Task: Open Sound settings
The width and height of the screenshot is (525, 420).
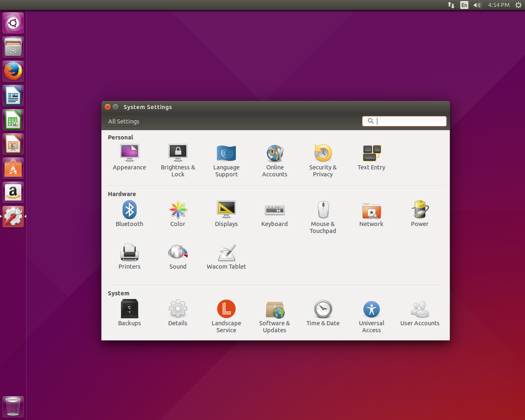Action: [x=178, y=257]
